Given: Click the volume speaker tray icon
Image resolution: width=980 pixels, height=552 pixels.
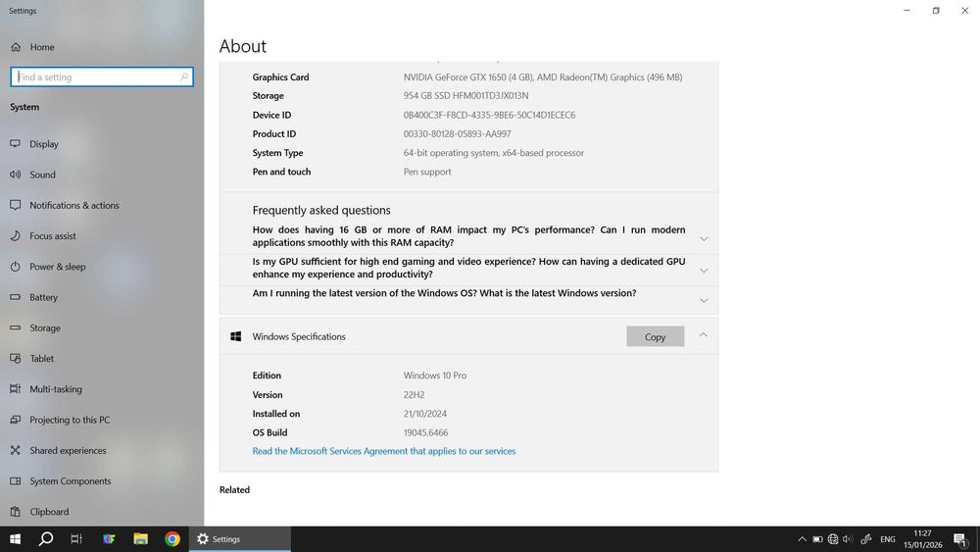Looking at the screenshot, I should click(x=848, y=539).
